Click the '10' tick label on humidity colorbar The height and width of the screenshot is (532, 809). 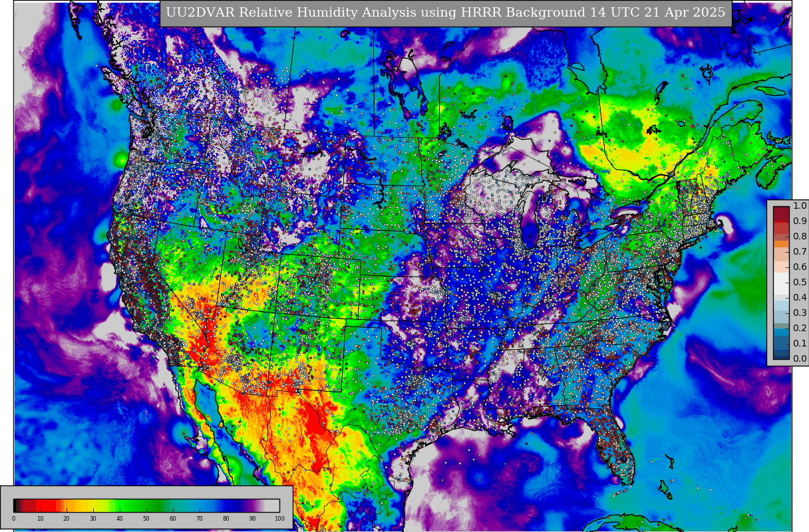point(40,519)
